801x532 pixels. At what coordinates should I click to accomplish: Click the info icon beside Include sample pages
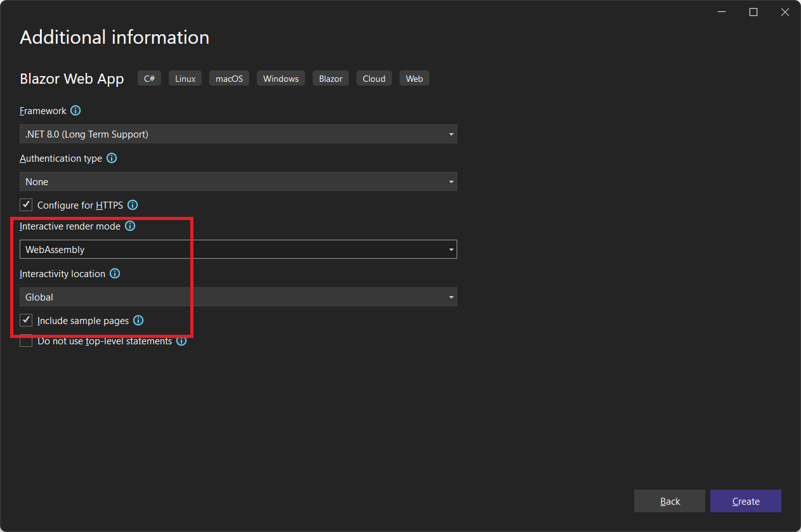pos(138,320)
